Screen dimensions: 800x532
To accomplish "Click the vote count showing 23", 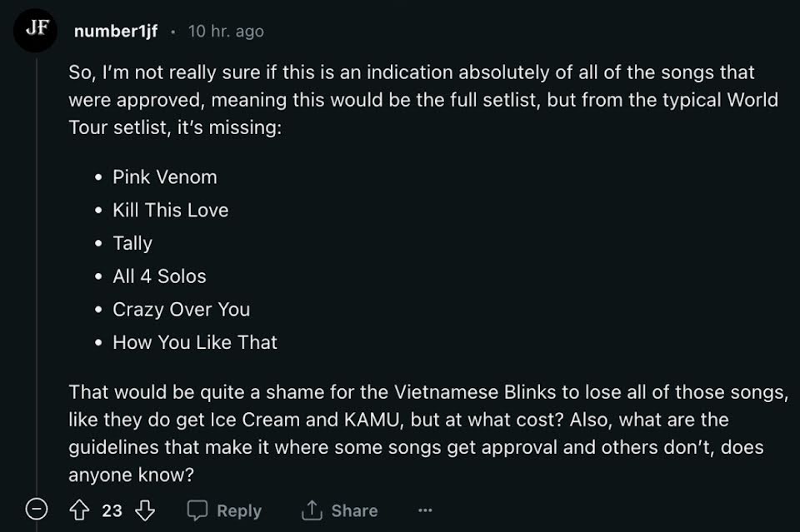I will click(112, 510).
